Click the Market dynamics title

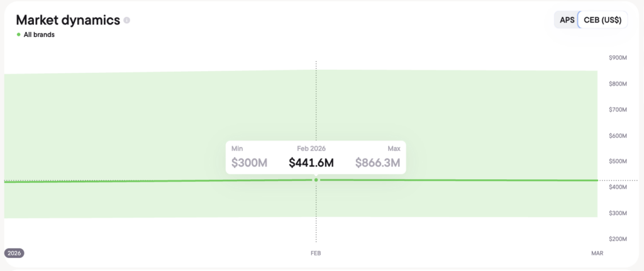point(68,20)
